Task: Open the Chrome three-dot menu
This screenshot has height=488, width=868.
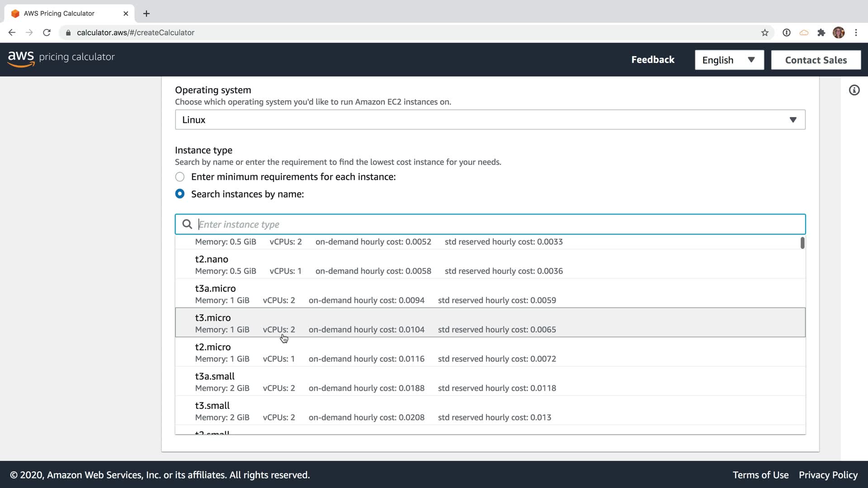Action: point(856,33)
